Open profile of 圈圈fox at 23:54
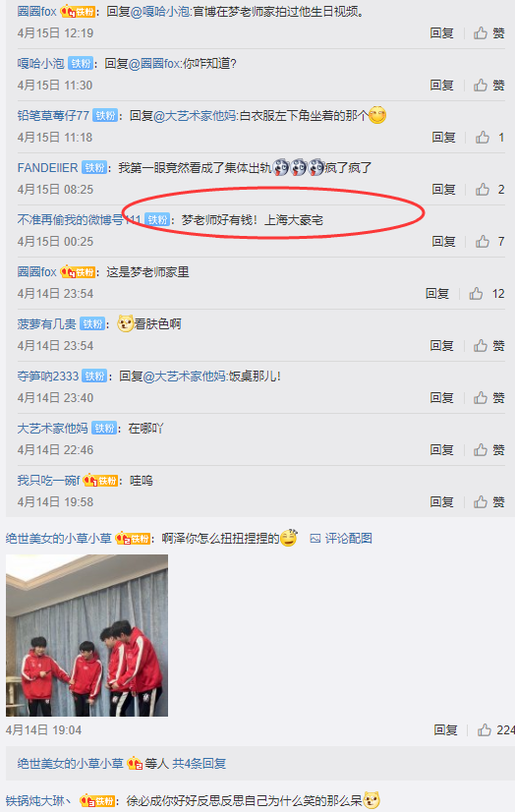 click(x=36, y=272)
